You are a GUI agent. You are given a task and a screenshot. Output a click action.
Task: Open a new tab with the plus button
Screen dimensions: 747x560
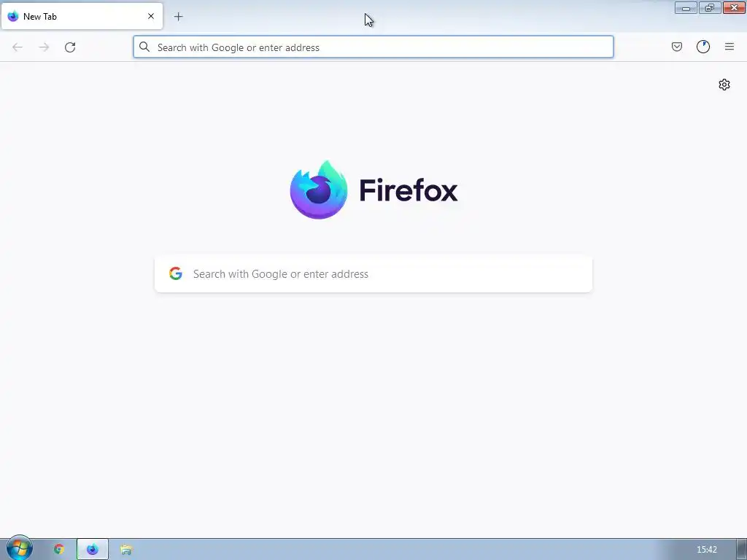pyautogui.click(x=178, y=17)
